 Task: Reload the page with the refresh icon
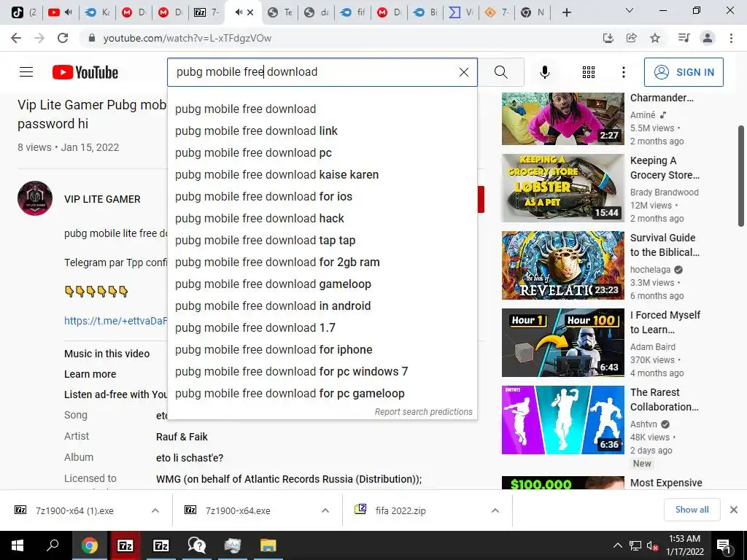click(x=63, y=38)
